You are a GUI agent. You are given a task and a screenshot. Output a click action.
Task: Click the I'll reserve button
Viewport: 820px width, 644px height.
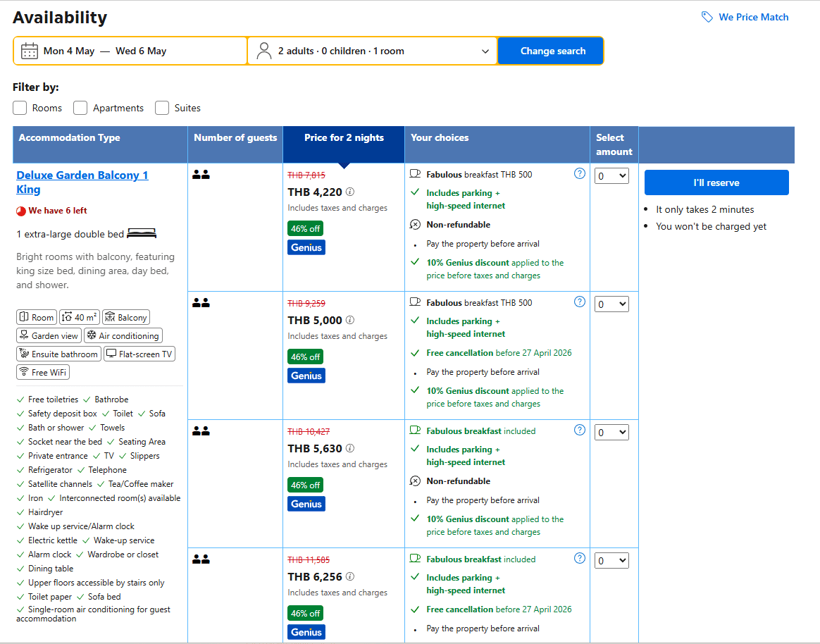tap(716, 182)
